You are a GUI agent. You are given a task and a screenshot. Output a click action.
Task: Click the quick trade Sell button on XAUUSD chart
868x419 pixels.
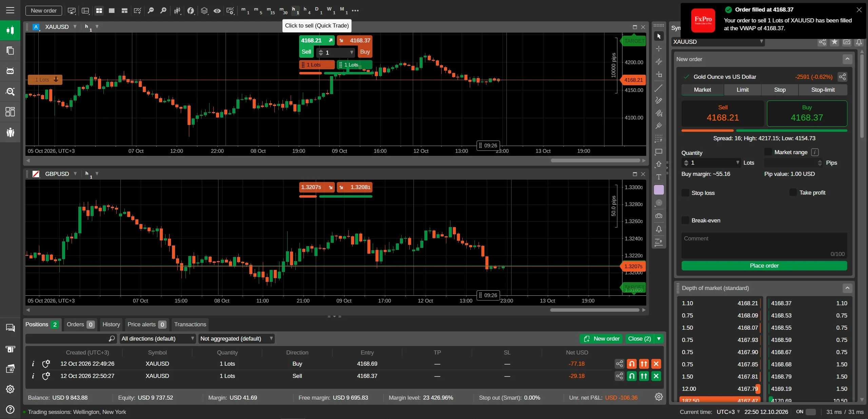coord(306,52)
